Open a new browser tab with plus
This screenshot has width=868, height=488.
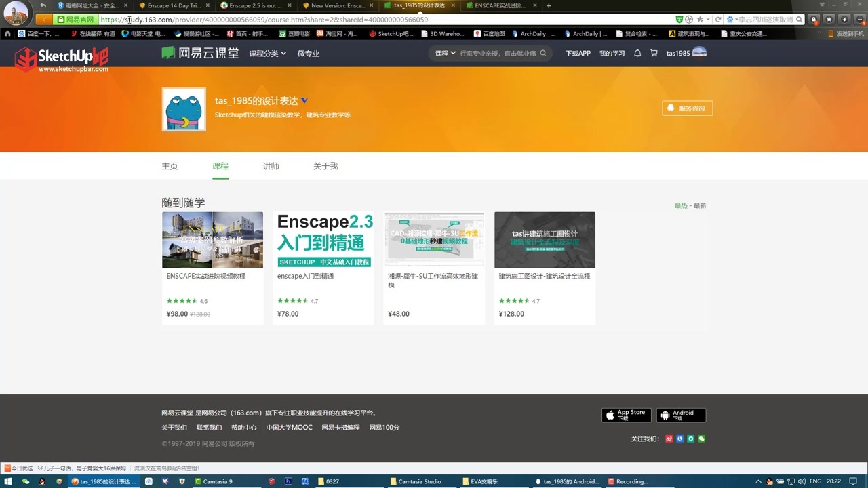[549, 5]
